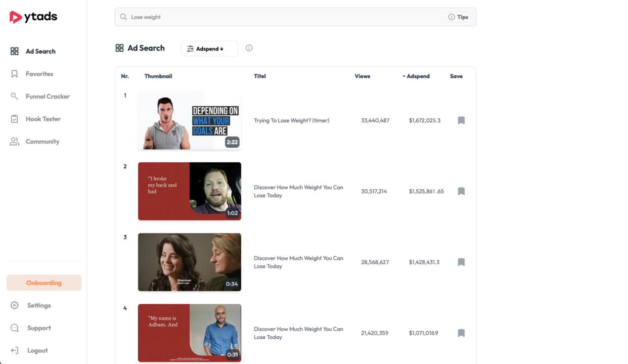Viewport: 628px width, 364px height.
Task: Click the Onboarding button
Action: [44, 283]
